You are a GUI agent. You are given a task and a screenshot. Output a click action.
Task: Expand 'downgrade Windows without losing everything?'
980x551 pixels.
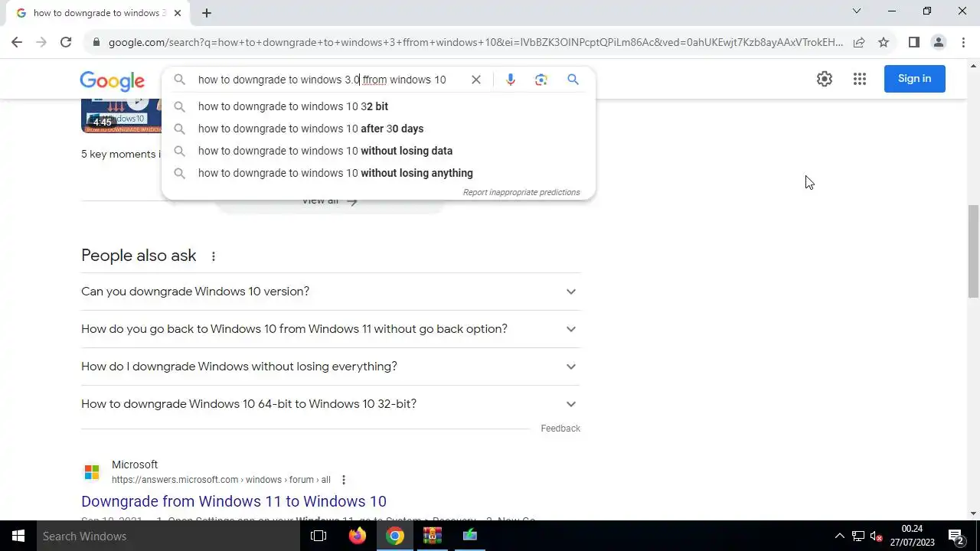tap(331, 367)
